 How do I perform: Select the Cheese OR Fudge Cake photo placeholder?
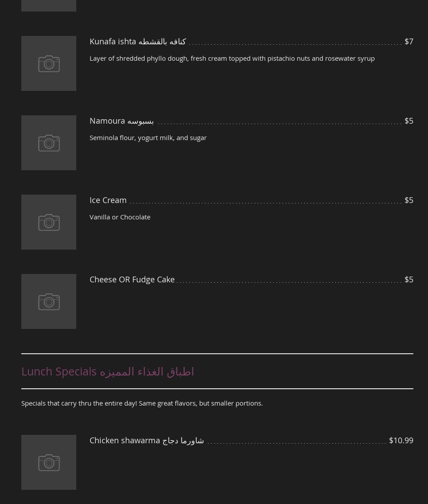(49, 301)
